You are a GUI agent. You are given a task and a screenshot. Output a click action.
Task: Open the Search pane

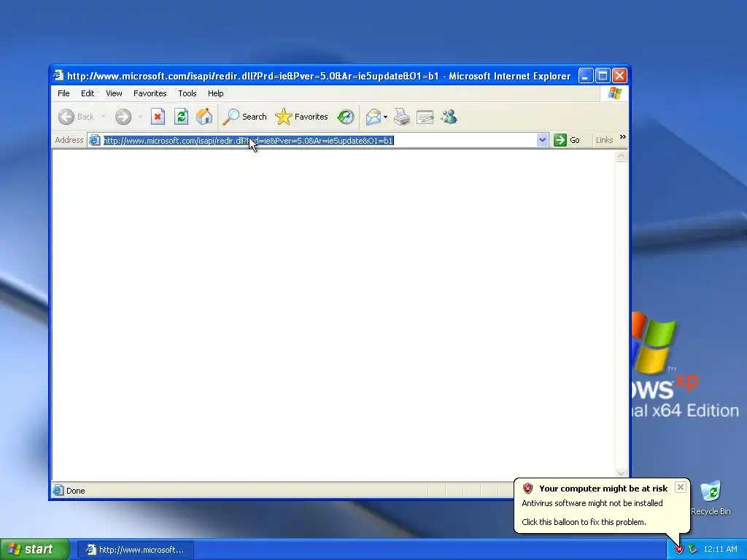click(245, 117)
